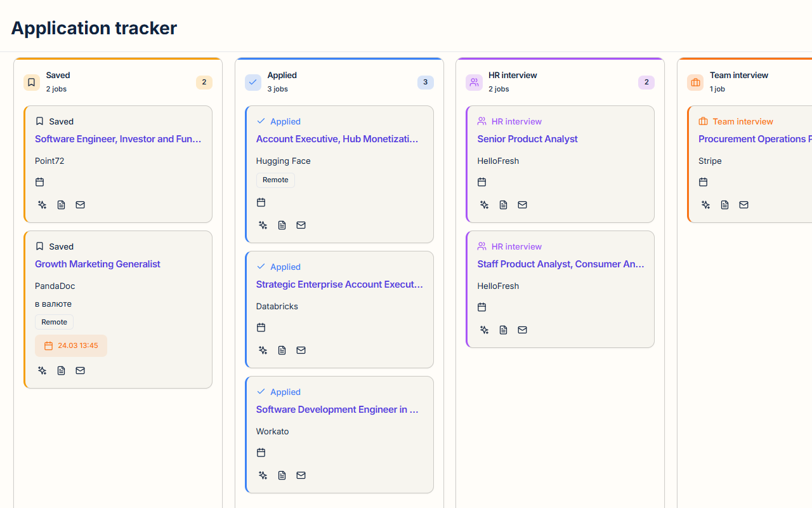Click the Applied column checkmark icon
The height and width of the screenshot is (508, 812).
coord(253,83)
